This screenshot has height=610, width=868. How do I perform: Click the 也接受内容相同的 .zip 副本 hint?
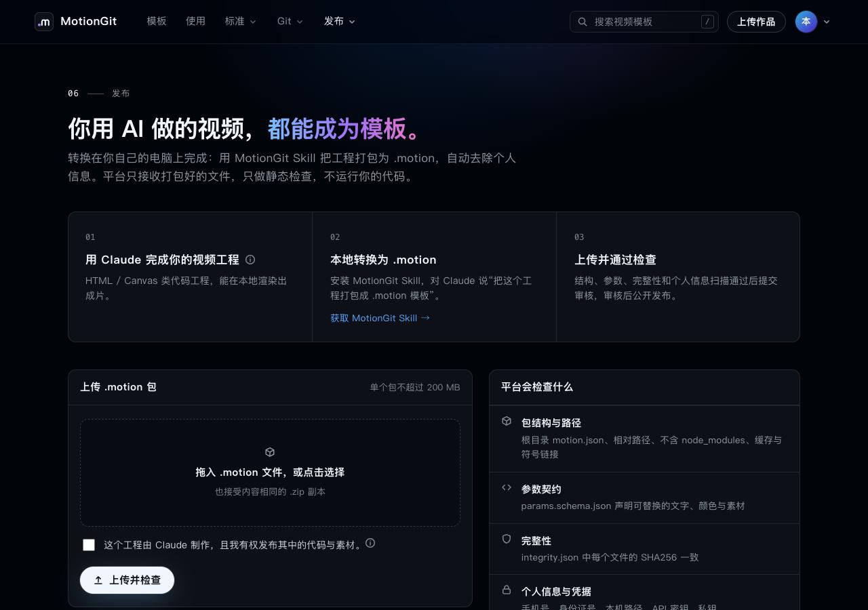[270, 491]
